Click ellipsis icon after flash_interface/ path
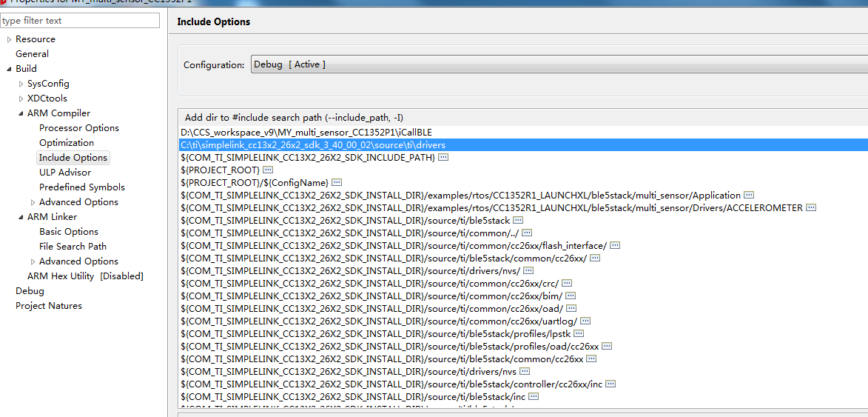Viewport: 868px width, 417px height. coord(615,245)
